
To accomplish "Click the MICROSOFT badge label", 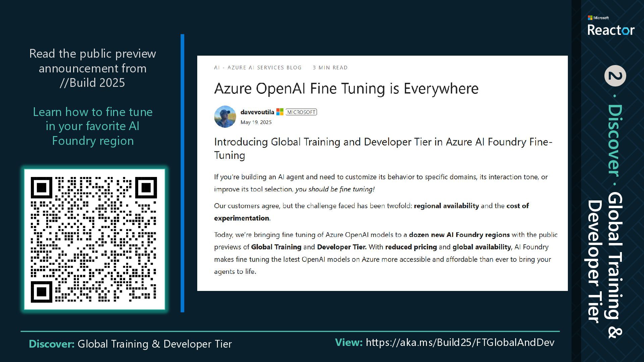I will pos(301,112).
